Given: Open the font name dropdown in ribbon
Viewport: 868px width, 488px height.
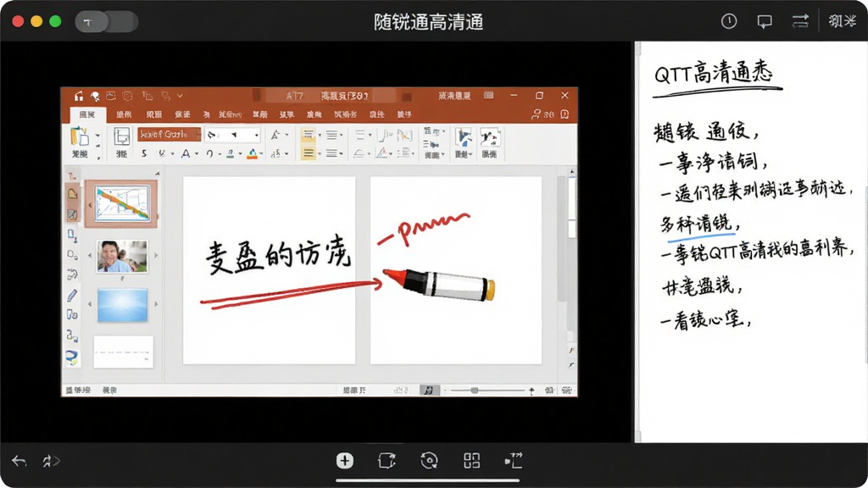Looking at the screenshot, I should click(x=169, y=135).
